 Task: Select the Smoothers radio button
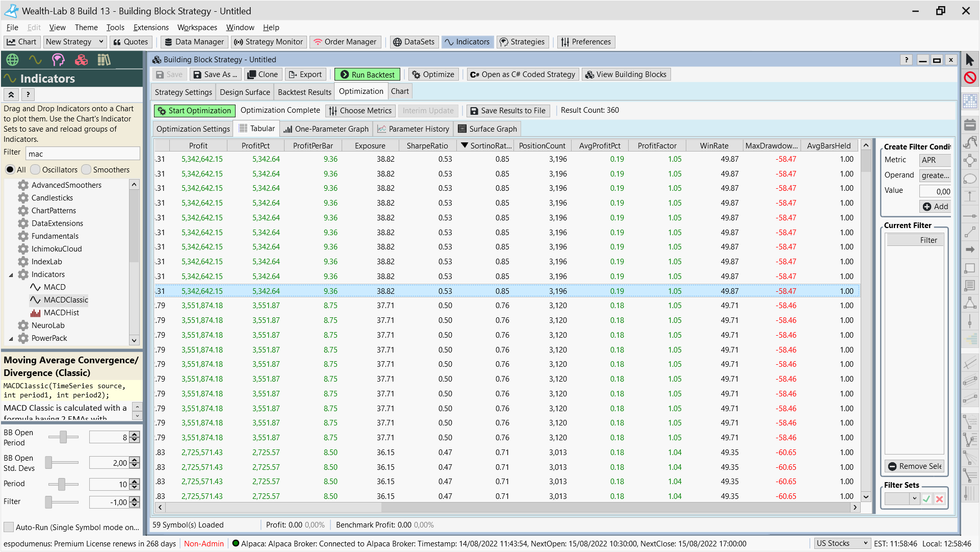coord(86,170)
